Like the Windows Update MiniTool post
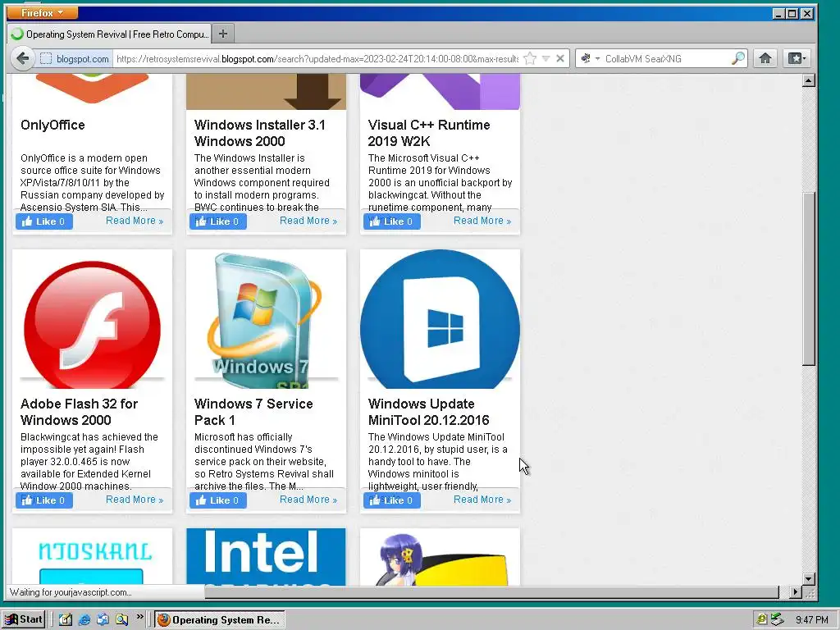This screenshot has width=840, height=630. click(x=391, y=500)
